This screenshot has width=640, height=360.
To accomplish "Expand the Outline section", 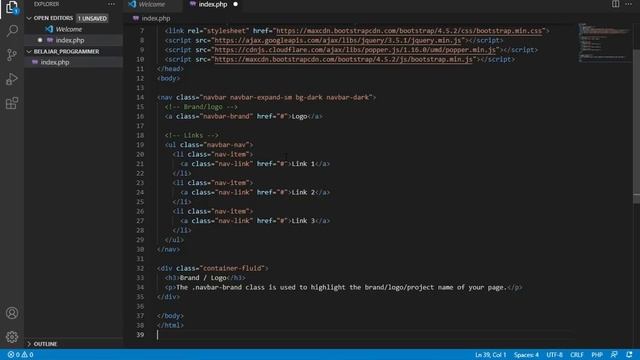I will (29, 344).
